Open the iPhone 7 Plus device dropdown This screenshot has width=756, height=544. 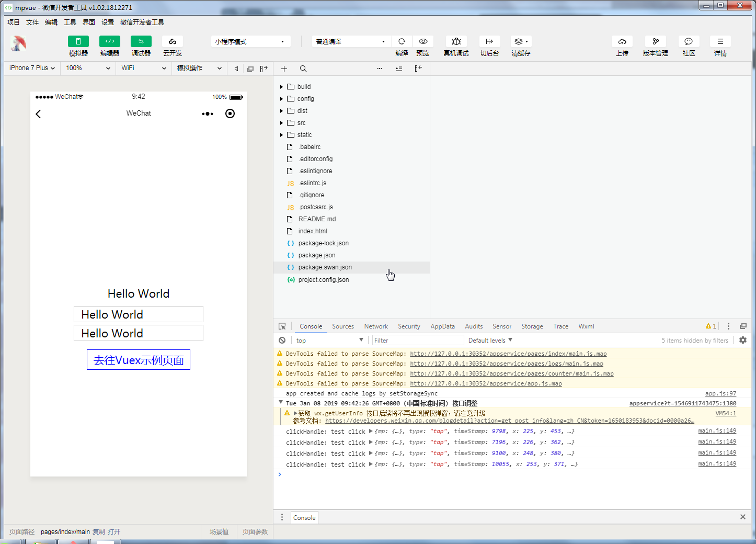pyautogui.click(x=32, y=68)
